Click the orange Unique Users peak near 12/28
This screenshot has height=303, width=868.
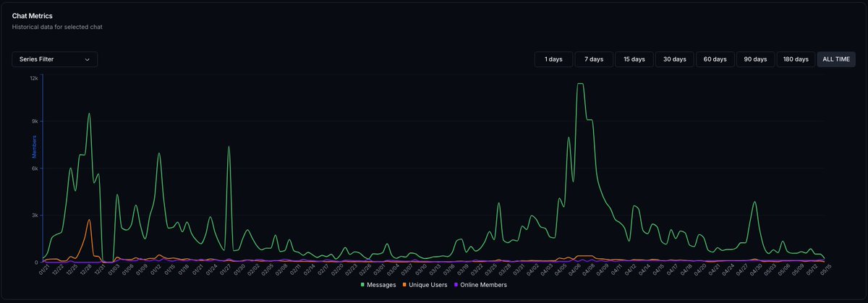coord(89,220)
